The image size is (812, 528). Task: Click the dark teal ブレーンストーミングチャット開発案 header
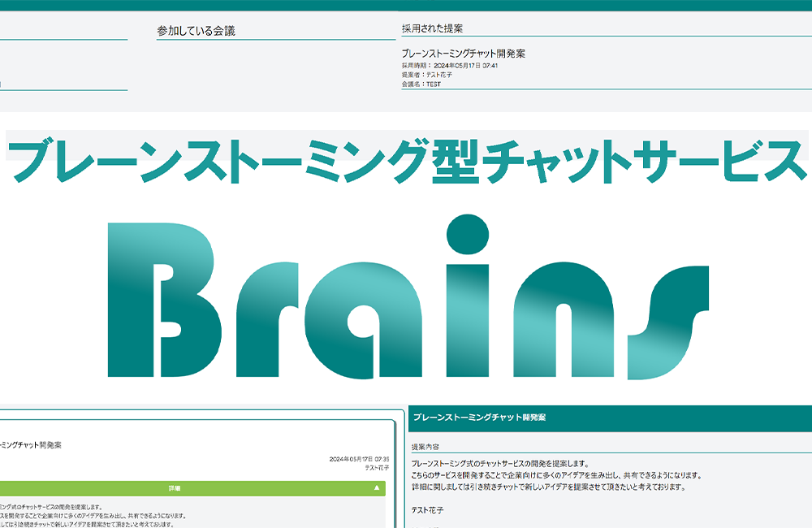610,418
